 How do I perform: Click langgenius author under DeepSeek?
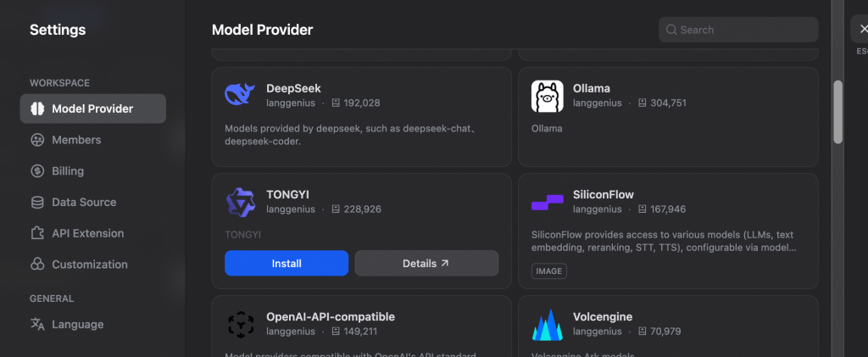291,103
